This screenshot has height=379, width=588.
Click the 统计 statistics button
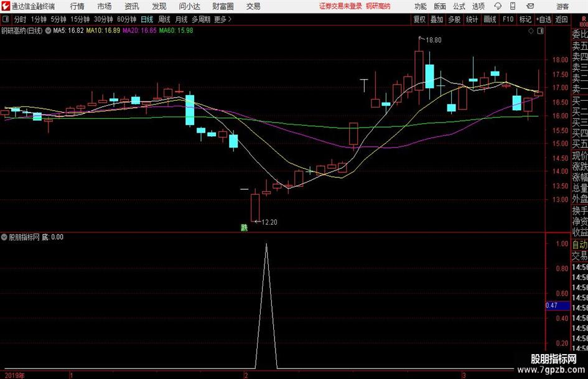coord(472,19)
